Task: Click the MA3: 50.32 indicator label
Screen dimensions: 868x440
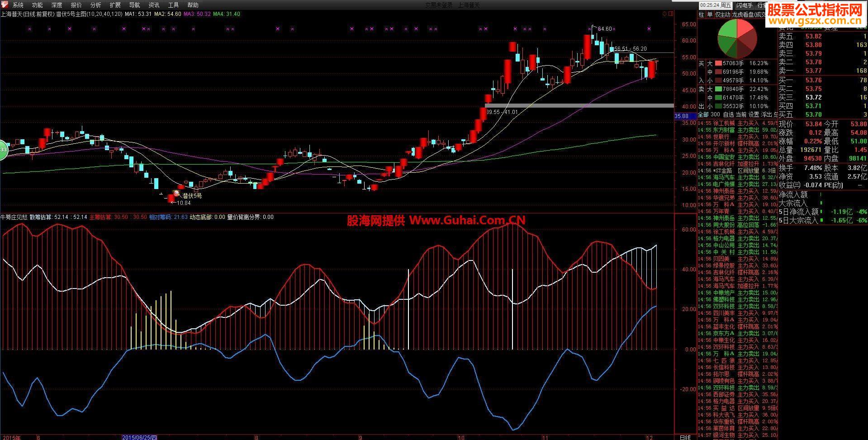Action: (x=197, y=14)
